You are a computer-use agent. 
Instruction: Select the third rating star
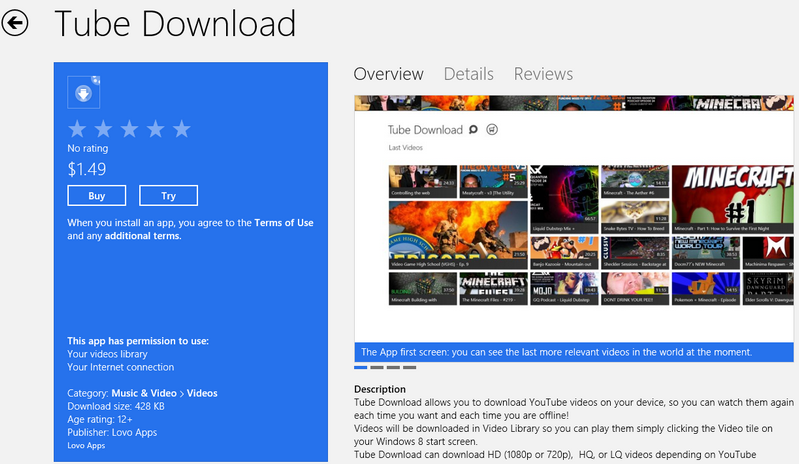pyautogui.click(x=129, y=129)
